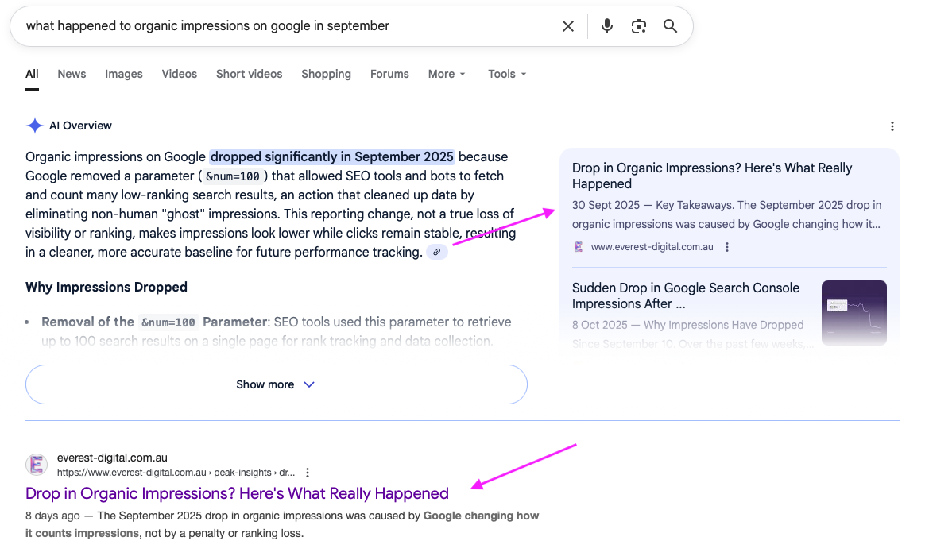Clear the search query with the X icon
The image size is (929, 560).
pyautogui.click(x=567, y=25)
